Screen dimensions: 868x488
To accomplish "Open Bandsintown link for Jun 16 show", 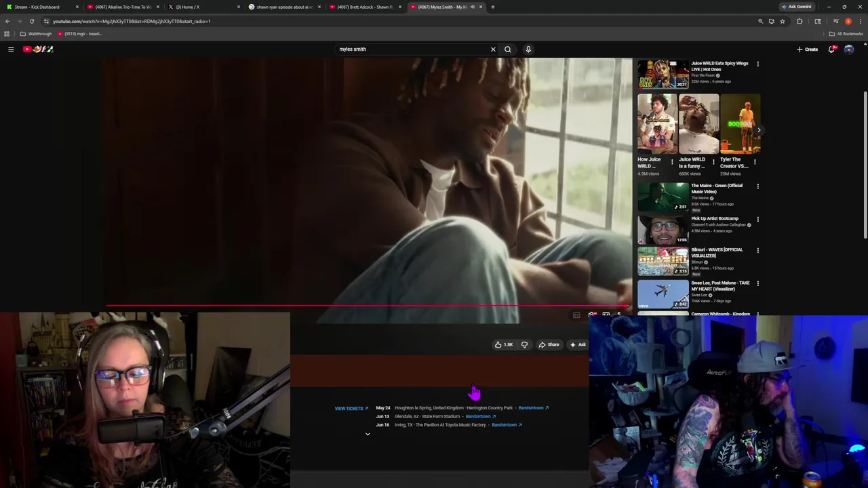I will coord(507,425).
